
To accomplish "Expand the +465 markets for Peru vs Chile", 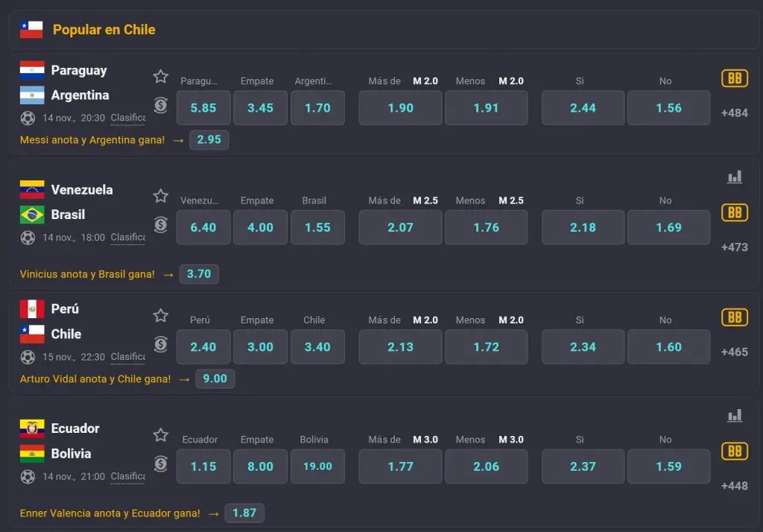I will (734, 352).
